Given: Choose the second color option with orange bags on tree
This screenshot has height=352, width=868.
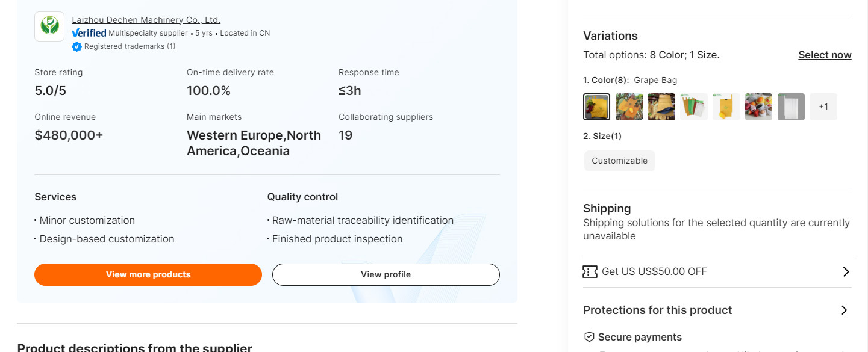Looking at the screenshot, I should point(629,107).
